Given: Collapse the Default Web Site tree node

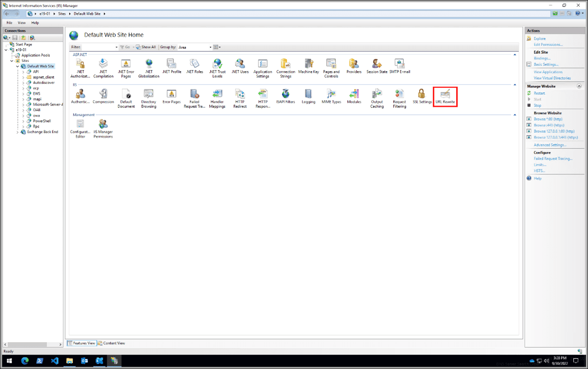Looking at the screenshot, I should [18, 66].
